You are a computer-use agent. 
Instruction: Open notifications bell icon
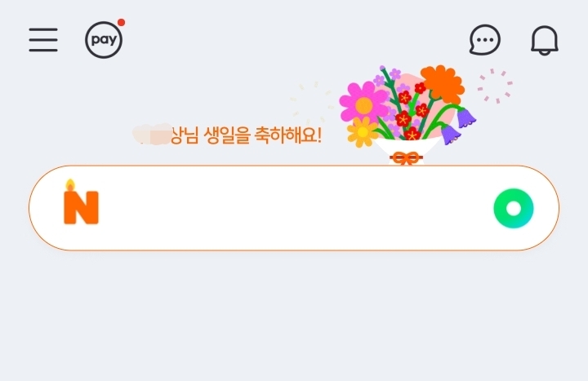pos(545,41)
